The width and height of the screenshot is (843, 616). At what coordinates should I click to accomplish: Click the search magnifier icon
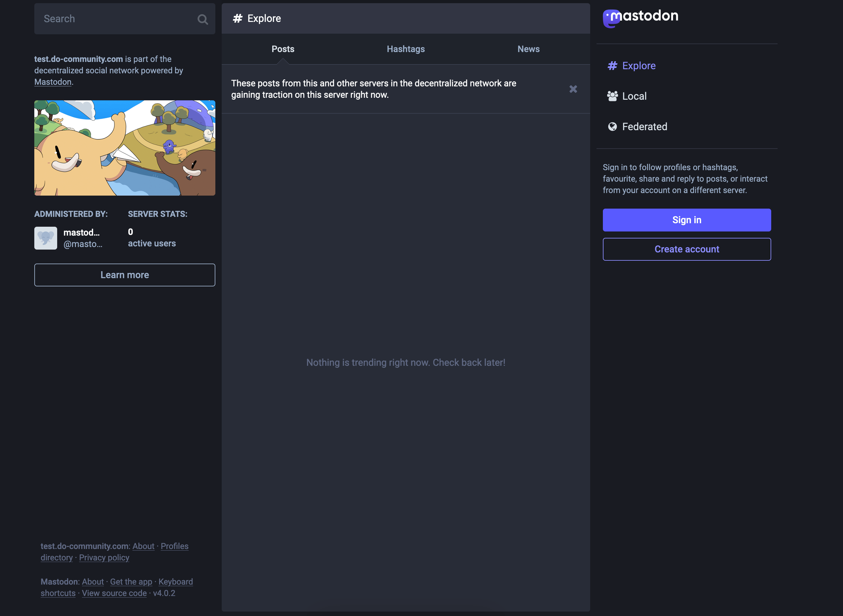(203, 19)
